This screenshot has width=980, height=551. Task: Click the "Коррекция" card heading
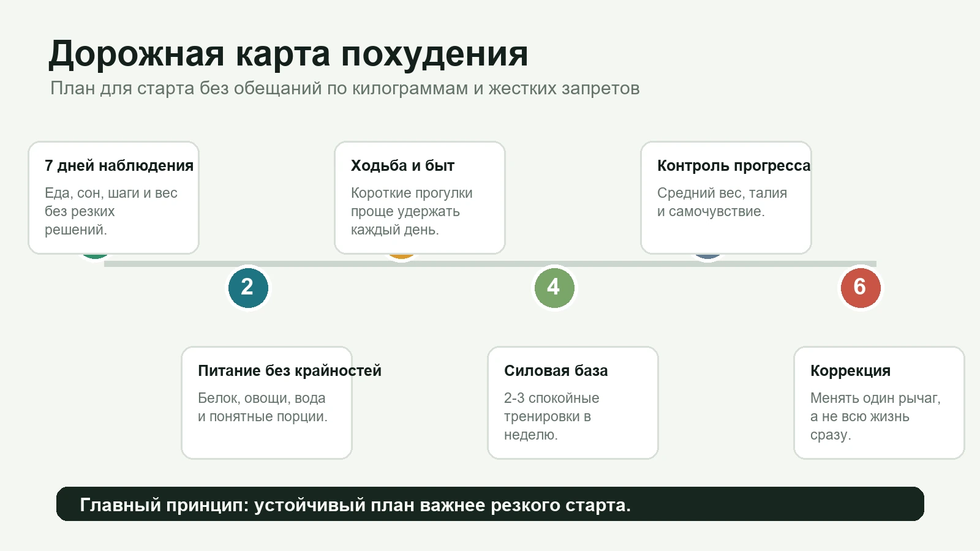coord(850,370)
